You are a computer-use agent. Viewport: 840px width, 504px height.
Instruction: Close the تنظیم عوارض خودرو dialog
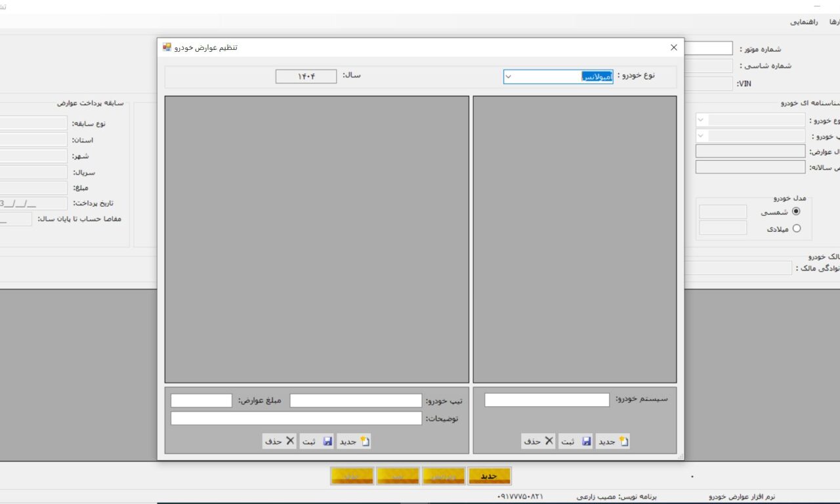[x=673, y=47]
